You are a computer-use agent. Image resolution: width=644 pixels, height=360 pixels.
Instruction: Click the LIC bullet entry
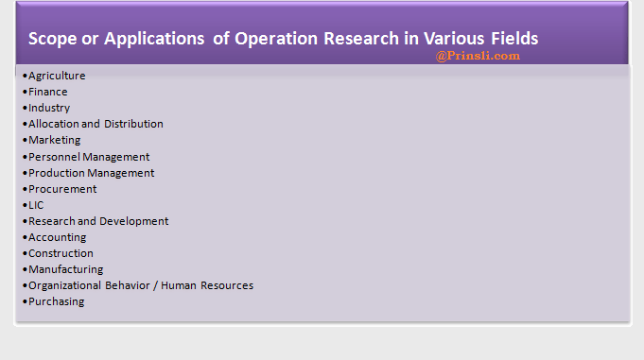pos(36,205)
